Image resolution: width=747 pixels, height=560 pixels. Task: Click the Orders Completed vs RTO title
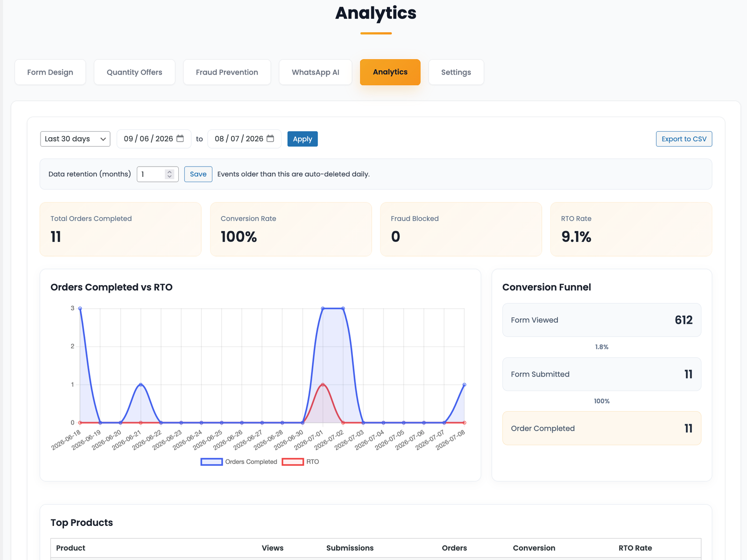coord(112,287)
